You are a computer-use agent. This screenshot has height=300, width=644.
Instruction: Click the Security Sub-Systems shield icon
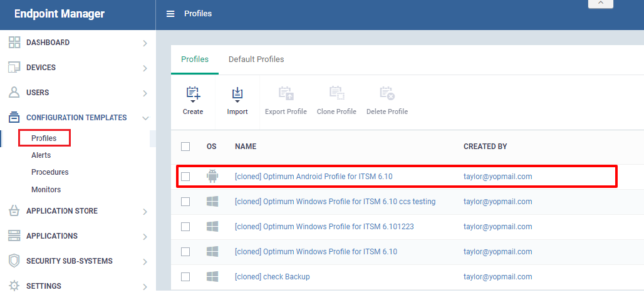point(14,261)
